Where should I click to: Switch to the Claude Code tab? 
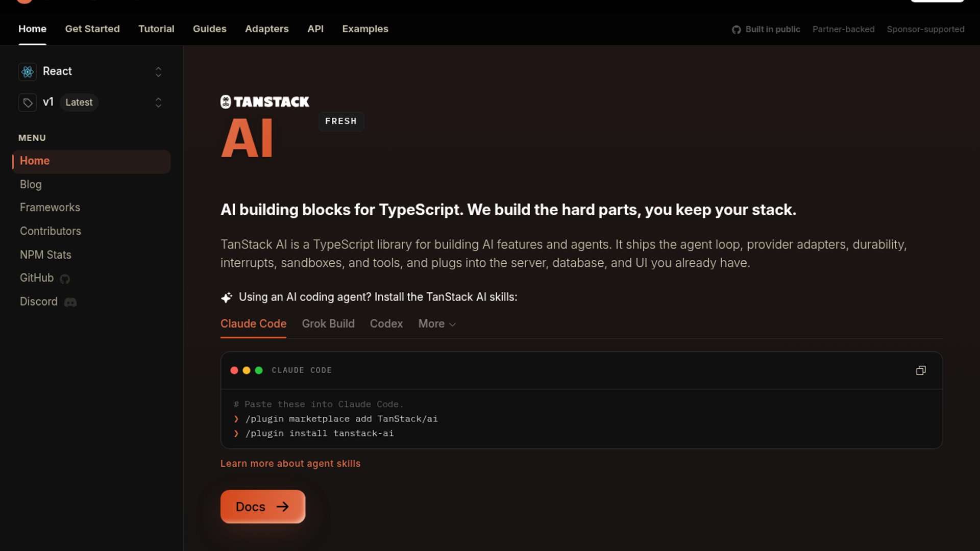tap(253, 324)
